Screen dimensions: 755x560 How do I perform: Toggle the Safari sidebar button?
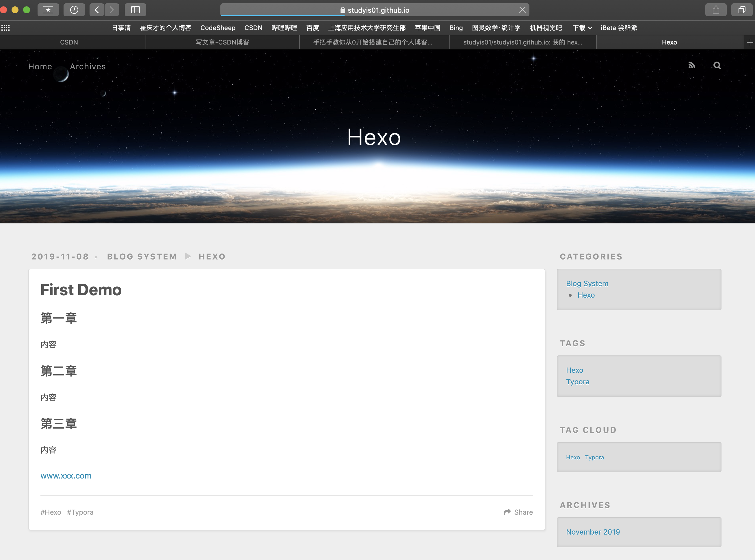click(135, 10)
